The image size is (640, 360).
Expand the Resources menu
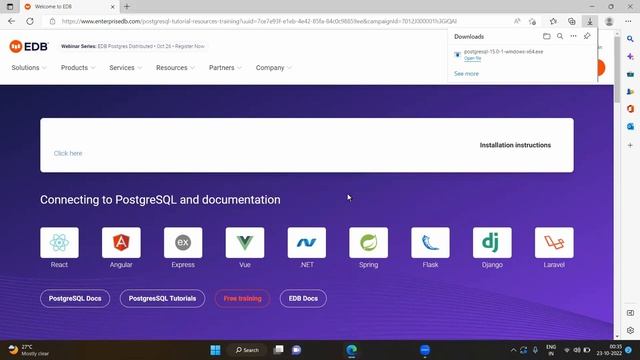pyautogui.click(x=175, y=68)
